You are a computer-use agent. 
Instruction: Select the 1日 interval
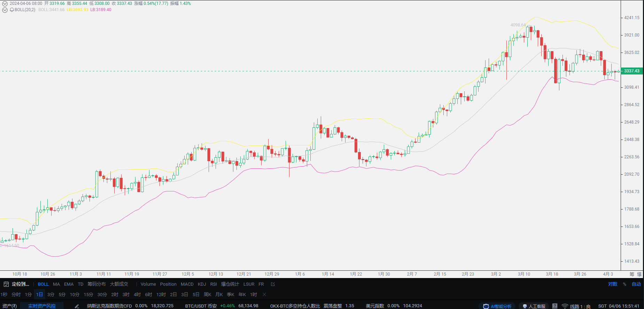click(40, 294)
